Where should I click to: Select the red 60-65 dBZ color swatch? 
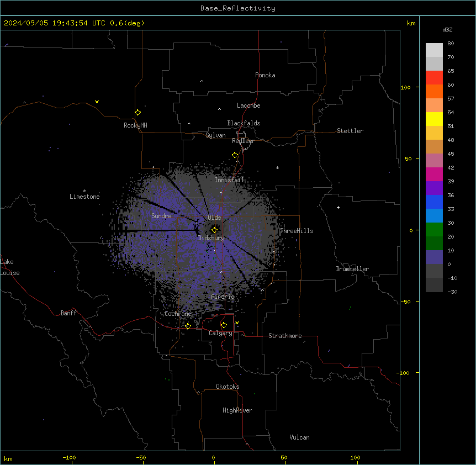click(434, 78)
